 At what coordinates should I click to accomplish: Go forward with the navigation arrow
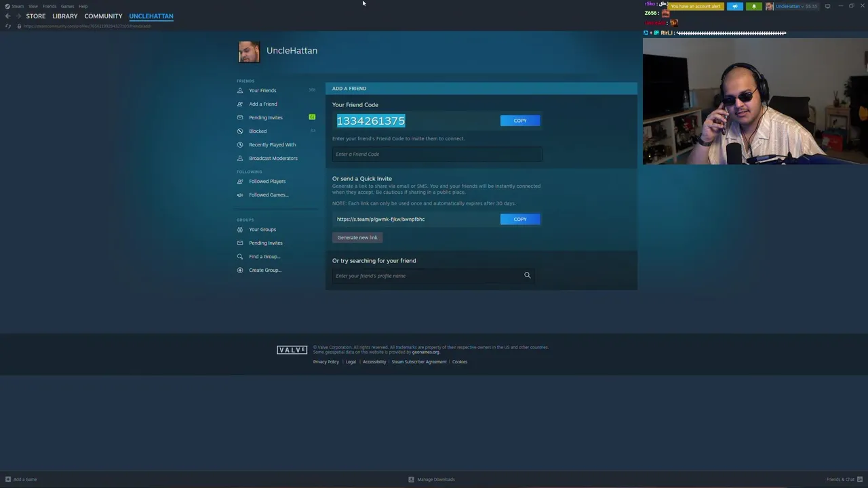[18, 16]
